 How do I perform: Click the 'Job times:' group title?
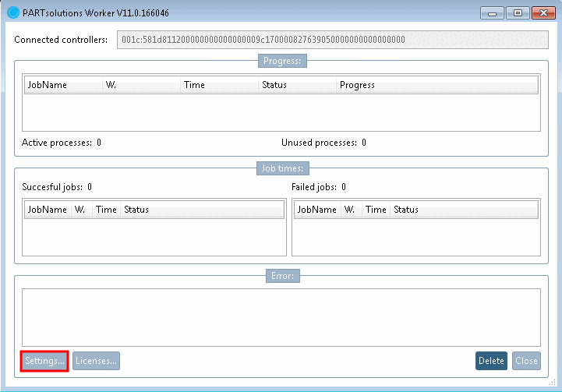(282, 168)
